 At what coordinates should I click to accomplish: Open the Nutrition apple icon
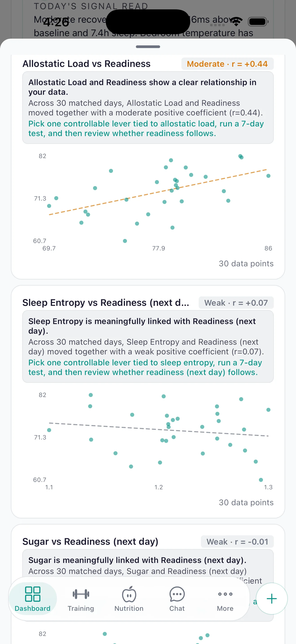(x=129, y=594)
